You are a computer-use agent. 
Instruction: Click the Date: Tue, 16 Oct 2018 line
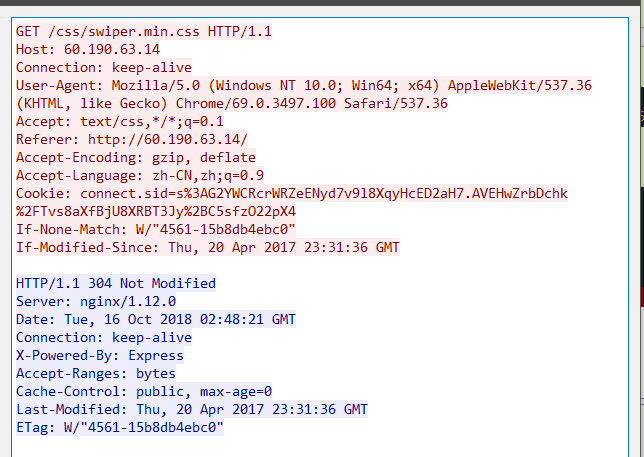tap(156, 319)
